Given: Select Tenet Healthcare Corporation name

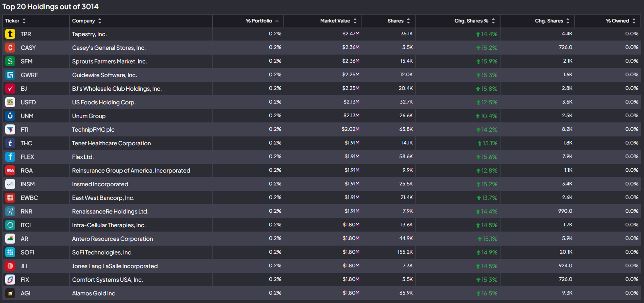Looking at the screenshot, I should [111, 143].
